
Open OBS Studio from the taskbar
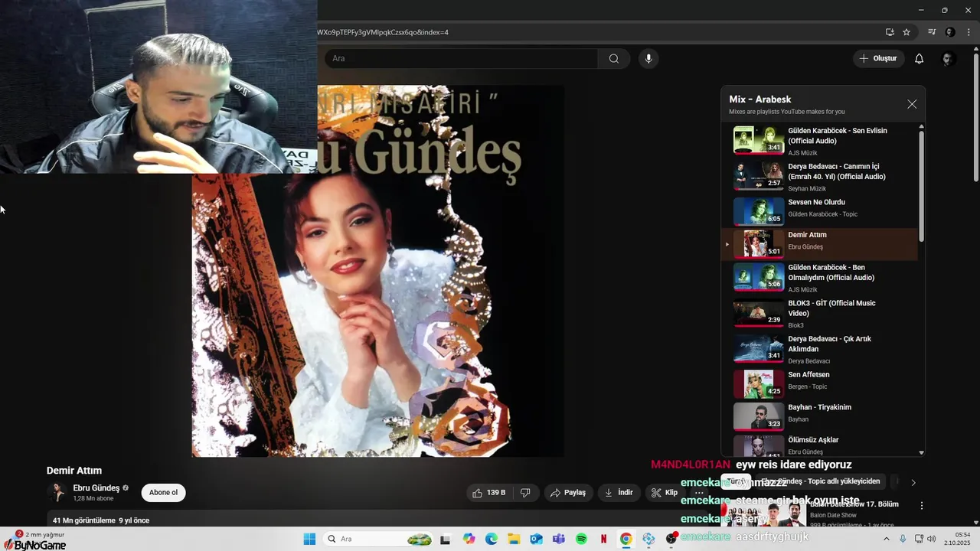pos(671,539)
